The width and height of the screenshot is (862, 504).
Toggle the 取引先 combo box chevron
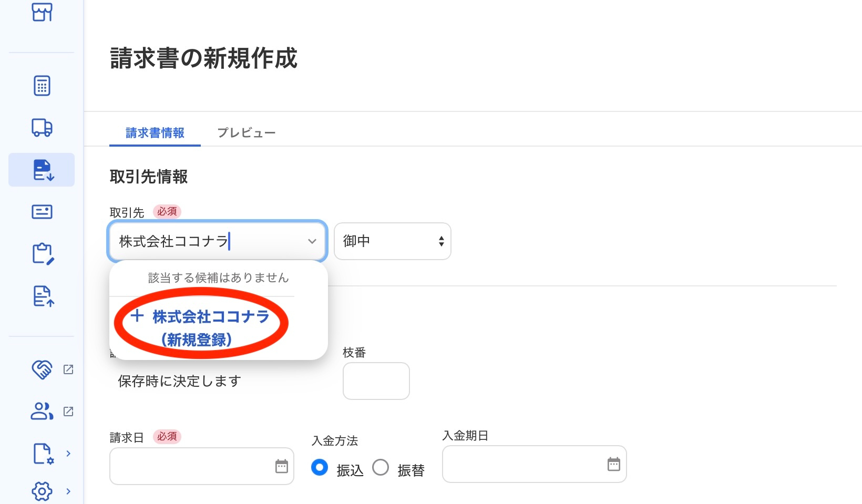(312, 241)
